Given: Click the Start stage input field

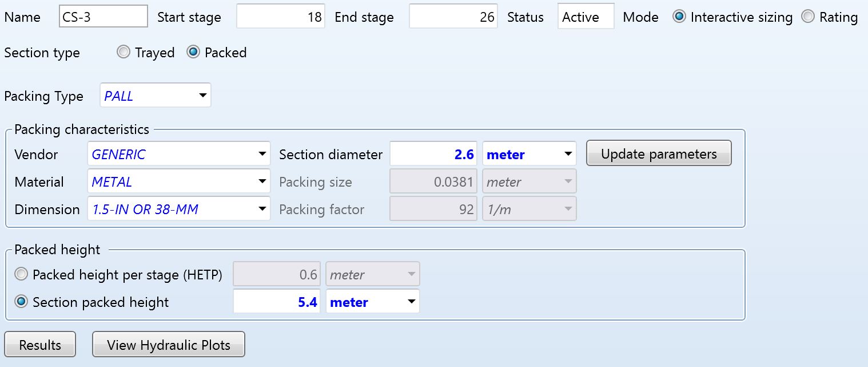Looking at the screenshot, I should point(281,17).
